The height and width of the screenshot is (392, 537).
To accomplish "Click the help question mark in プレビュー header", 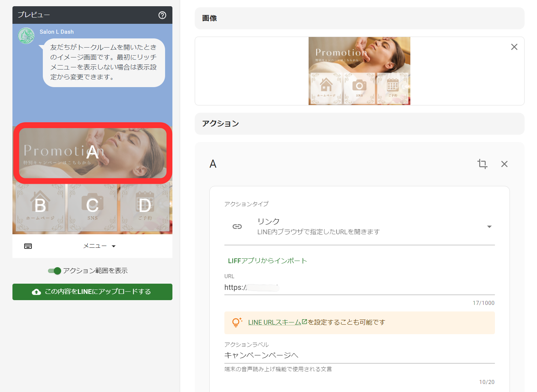I will (x=162, y=15).
